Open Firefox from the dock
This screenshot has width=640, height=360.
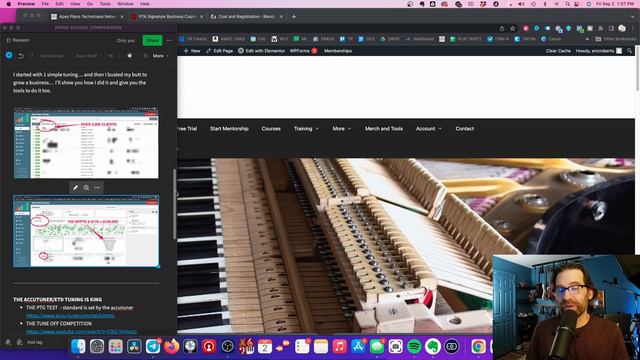[171, 347]
